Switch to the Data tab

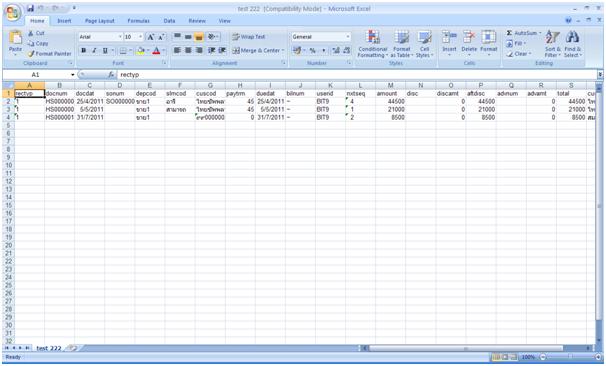(x=169, y=21)
